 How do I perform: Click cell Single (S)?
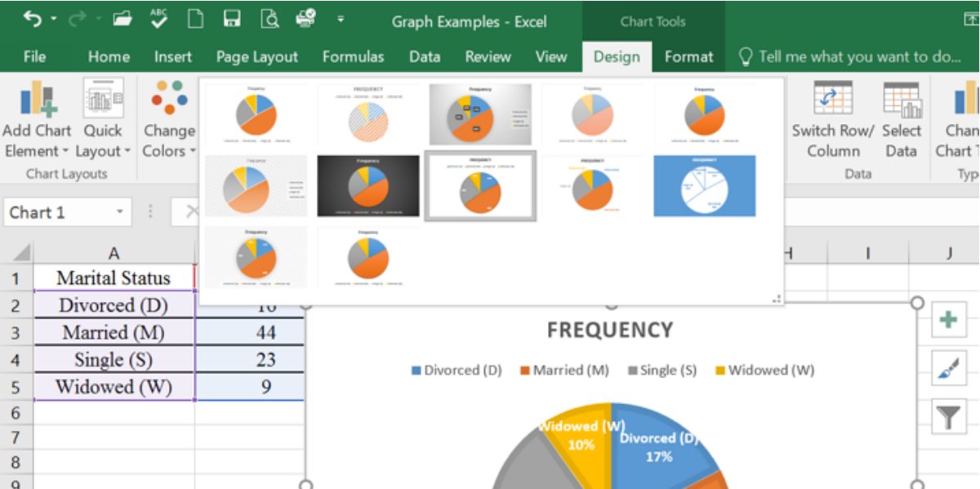pyautogui.click(x=114, y=359)
